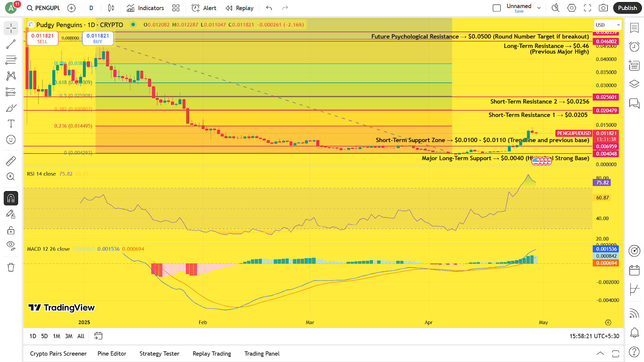Screen dimensions: 644x362
Task: Hide all drawings with eye icon
Action: (x=11, y=246)
